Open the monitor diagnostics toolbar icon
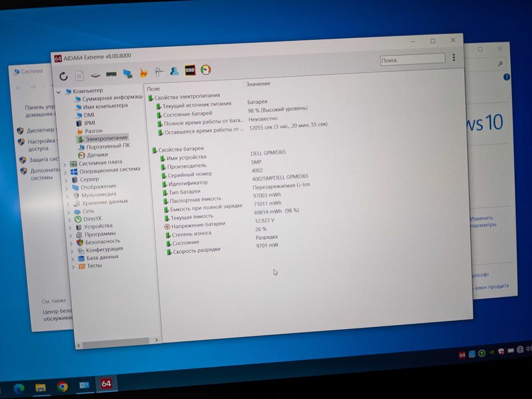 tap(128, 74)
